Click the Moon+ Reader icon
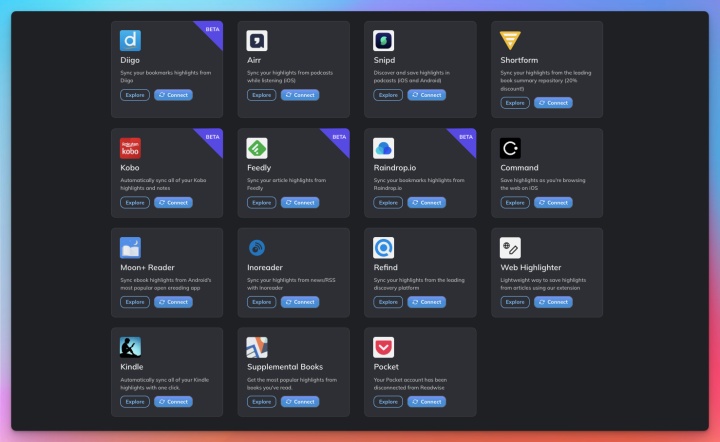This screenshot has height=442, width=720. pos(130,248)
